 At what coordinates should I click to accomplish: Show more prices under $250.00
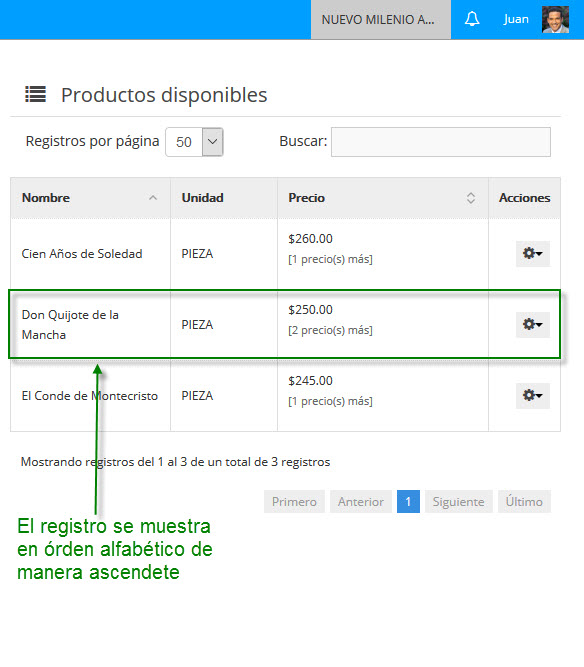click(x=330, y=330)
